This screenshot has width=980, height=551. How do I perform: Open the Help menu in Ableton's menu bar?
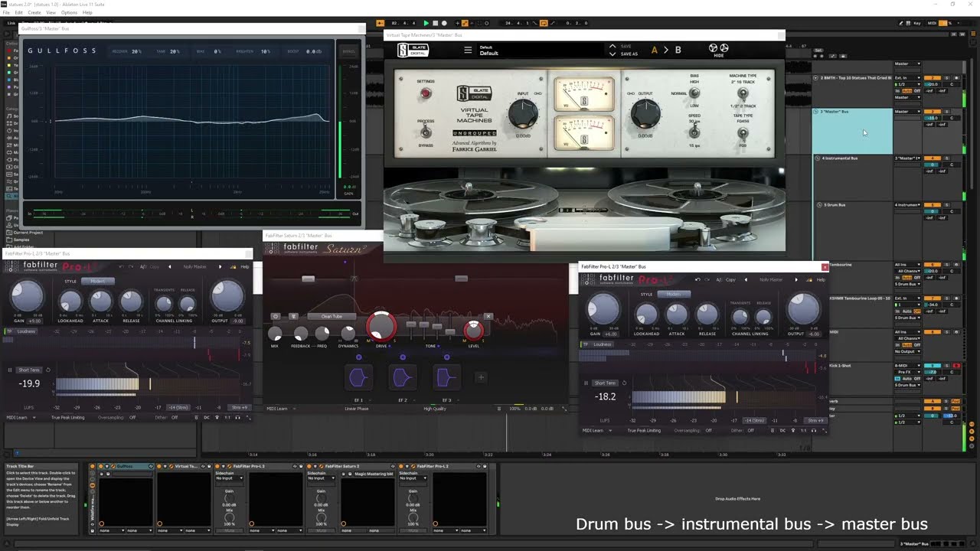click(x=87, y=13)
